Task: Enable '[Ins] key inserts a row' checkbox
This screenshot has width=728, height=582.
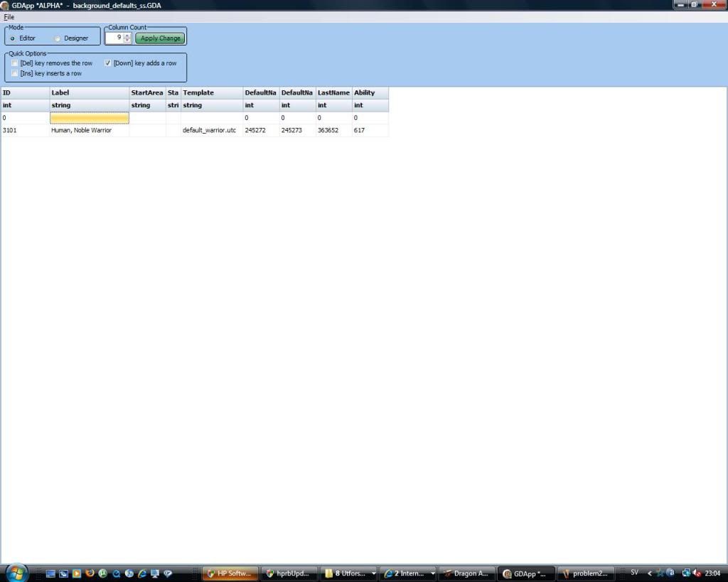Action: (15, 73)
